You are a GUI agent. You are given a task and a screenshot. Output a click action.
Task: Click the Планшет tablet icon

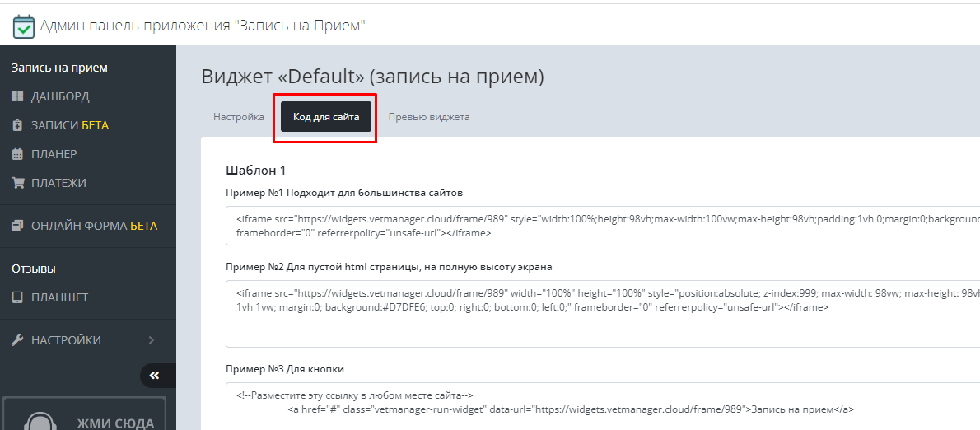click(17, 297)
